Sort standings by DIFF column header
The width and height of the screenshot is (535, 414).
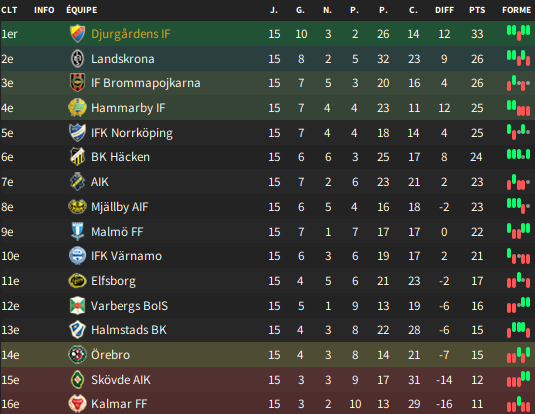[444, 10]
